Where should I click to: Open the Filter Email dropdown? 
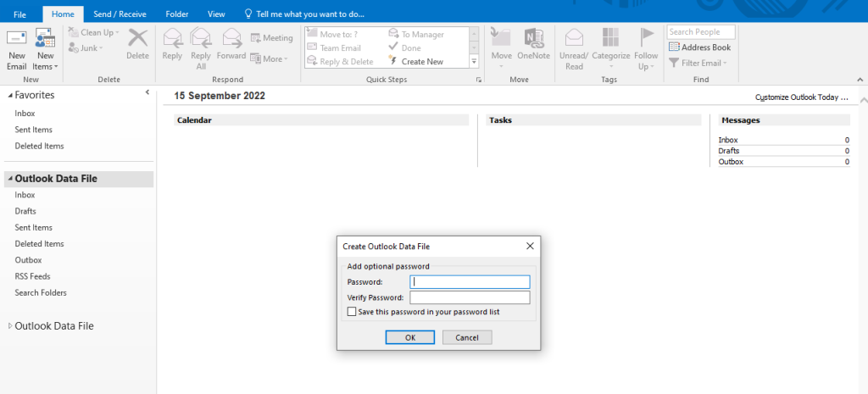(698, 63)
